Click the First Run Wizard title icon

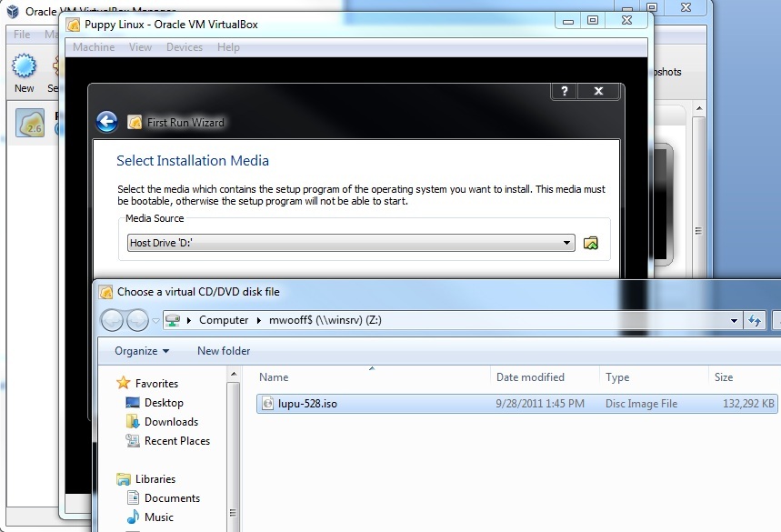point(135,122)
